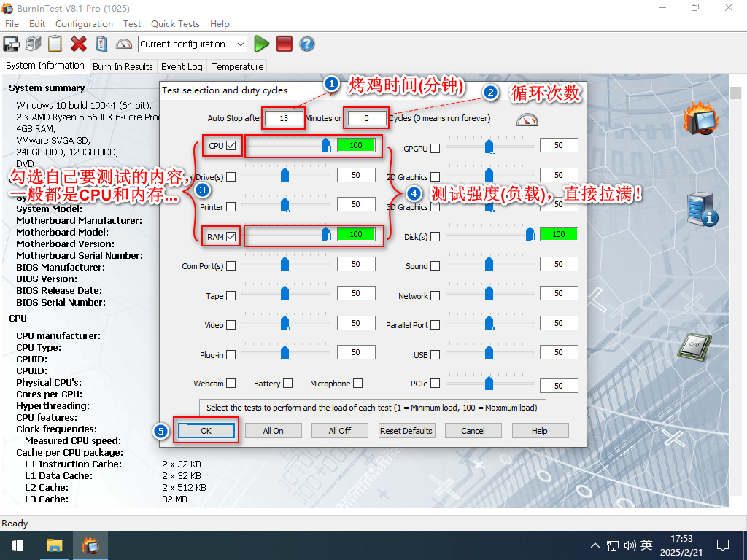Click the Auto Stop minutes input field

coord(284,118)
